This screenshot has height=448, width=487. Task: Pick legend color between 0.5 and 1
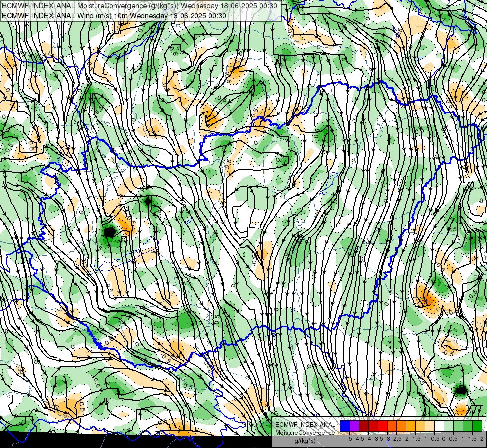click(x=458, y=426)
